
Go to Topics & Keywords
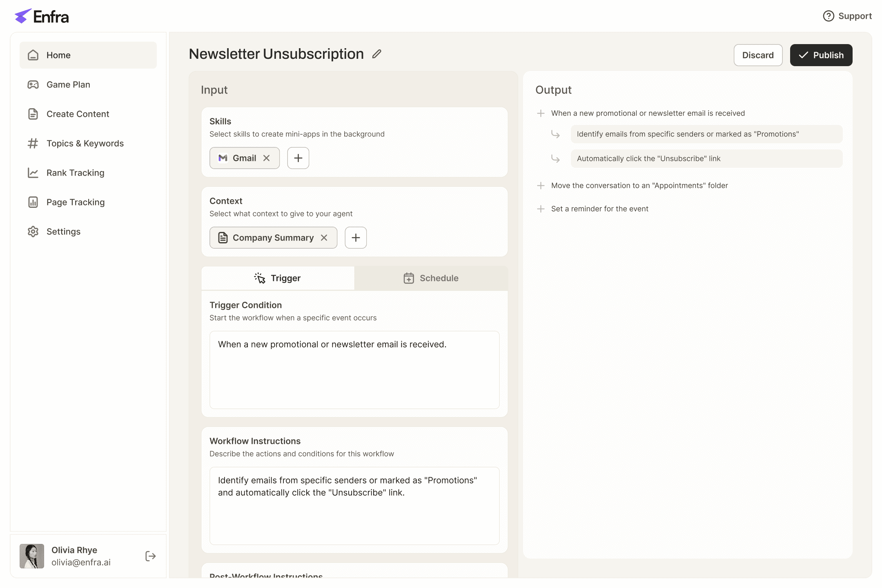click(x=85, y=143)
